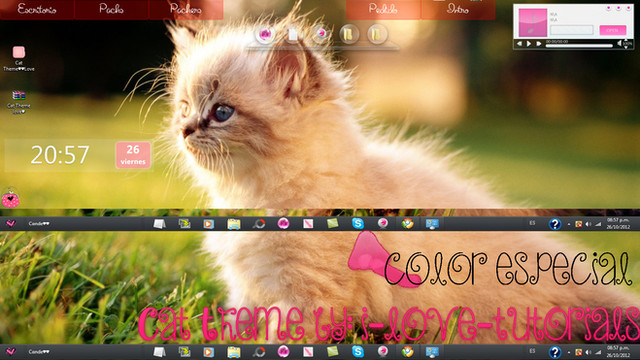Skip to the previous track in the music widget
Image resolution: width=640 pixels, height=360 pixels.
(x=519, y=44)
